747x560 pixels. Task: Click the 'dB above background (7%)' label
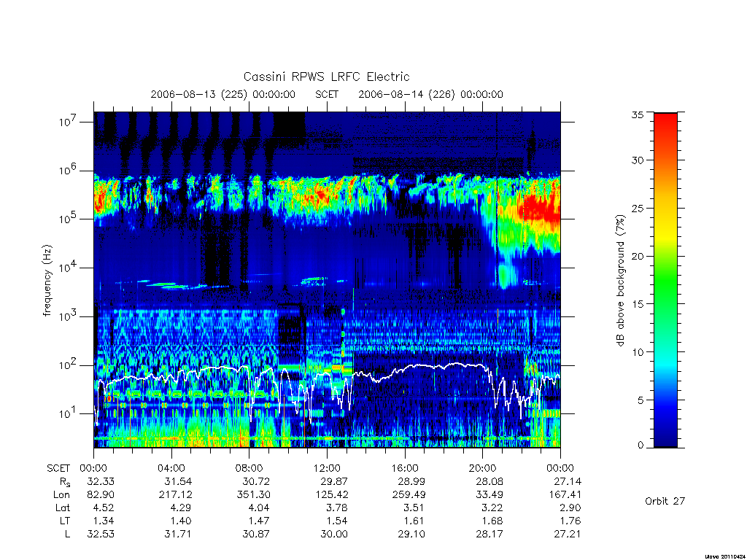click(x=620, y=281)
